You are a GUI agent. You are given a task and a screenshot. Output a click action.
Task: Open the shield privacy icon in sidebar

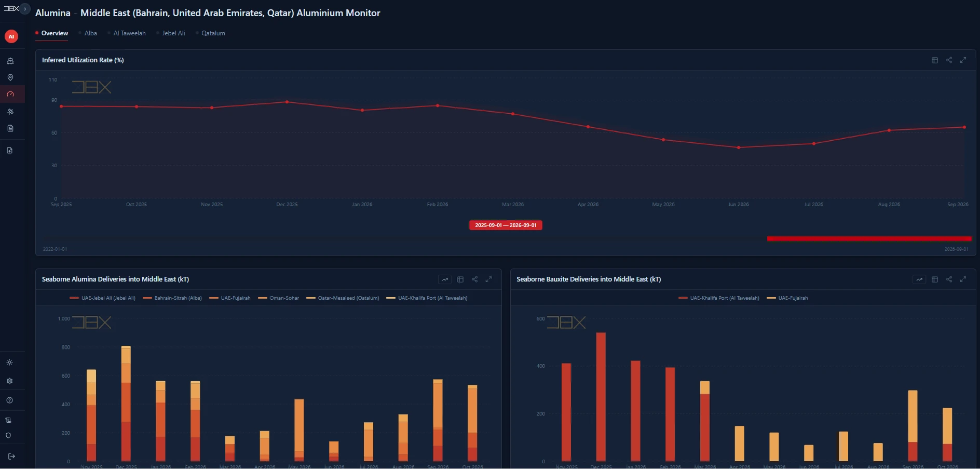click(x=8, y=436)
